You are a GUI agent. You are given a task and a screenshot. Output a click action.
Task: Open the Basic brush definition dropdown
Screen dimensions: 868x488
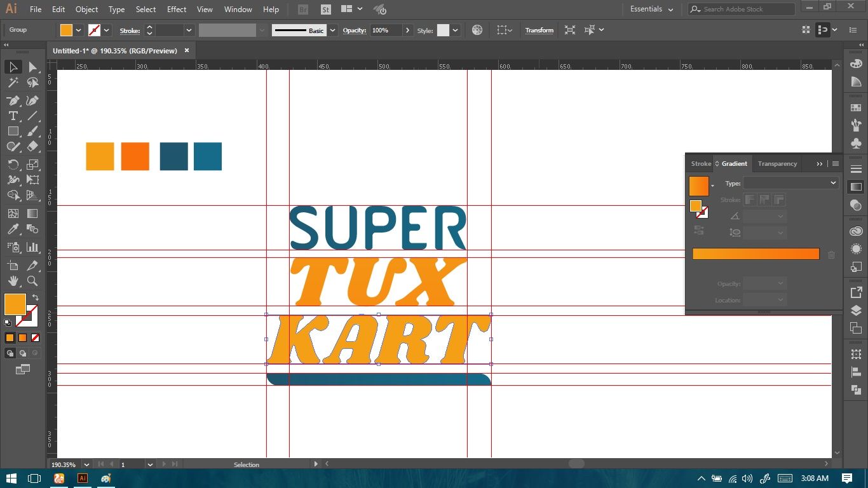point(332,30)
